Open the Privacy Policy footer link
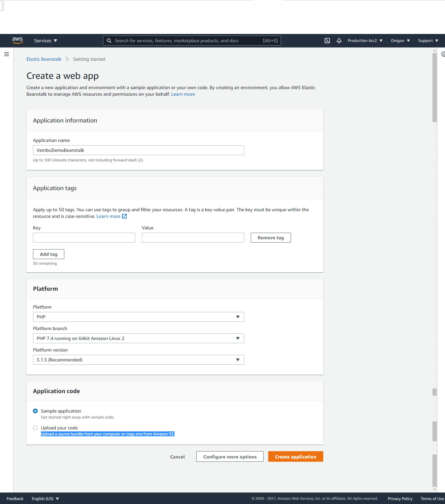445x504 pixels. [x=400, y=499]
